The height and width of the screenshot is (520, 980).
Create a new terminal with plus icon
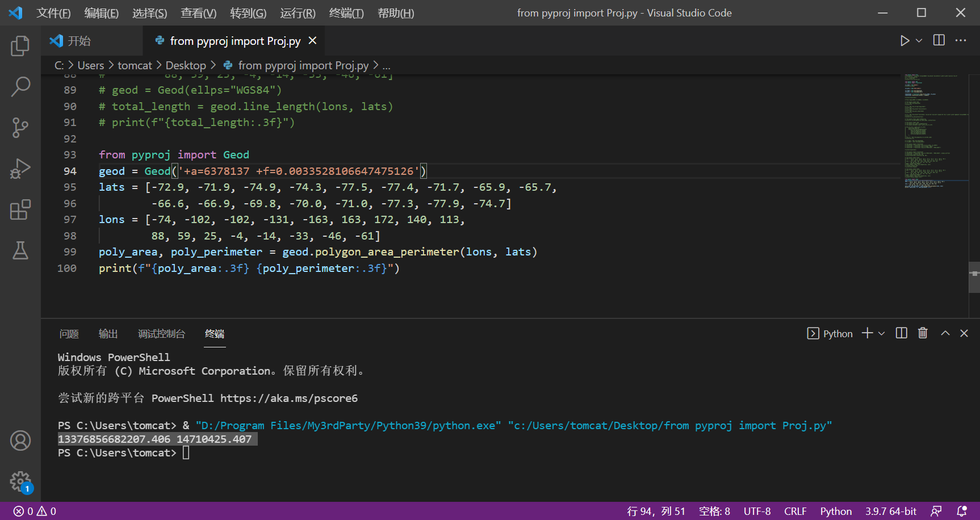coord(867,333)
